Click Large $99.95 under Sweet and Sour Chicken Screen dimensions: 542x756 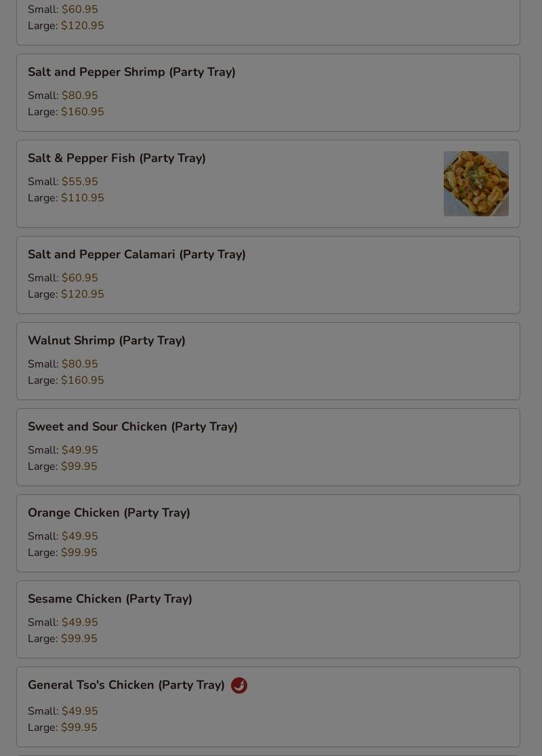pos(62,466)
